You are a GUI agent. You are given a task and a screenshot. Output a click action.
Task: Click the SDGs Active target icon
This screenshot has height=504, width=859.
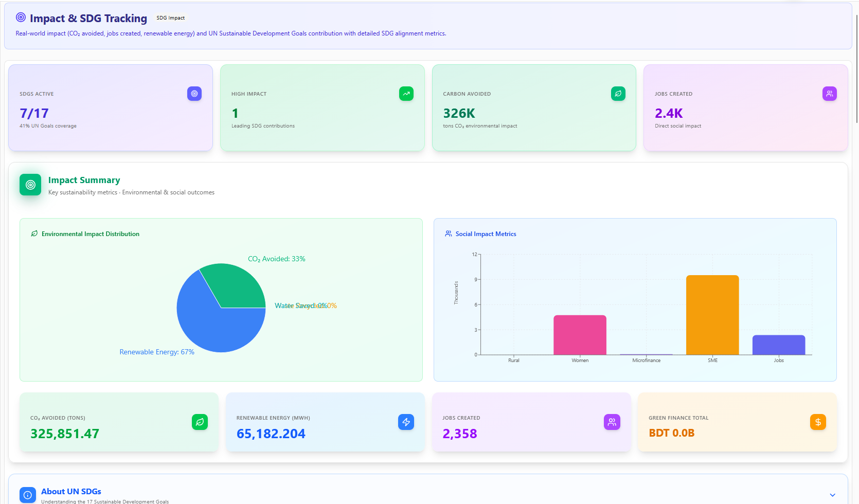[194, 94]
